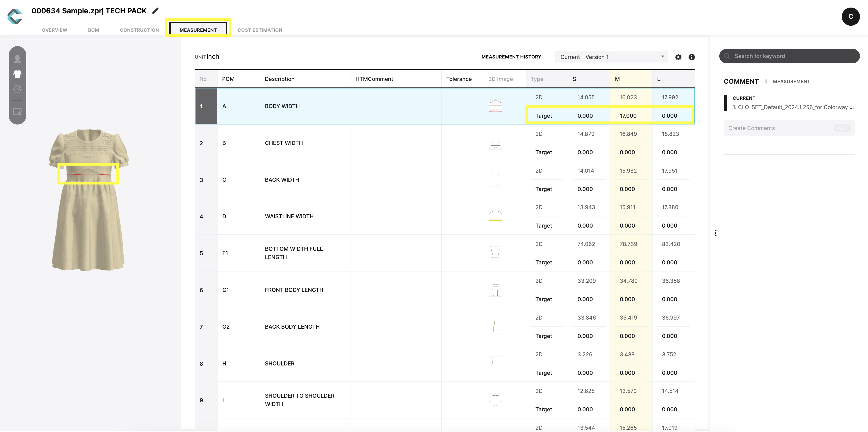
Task: Select the COMMENT tab in right panel
Action: (x=741, y=81)
